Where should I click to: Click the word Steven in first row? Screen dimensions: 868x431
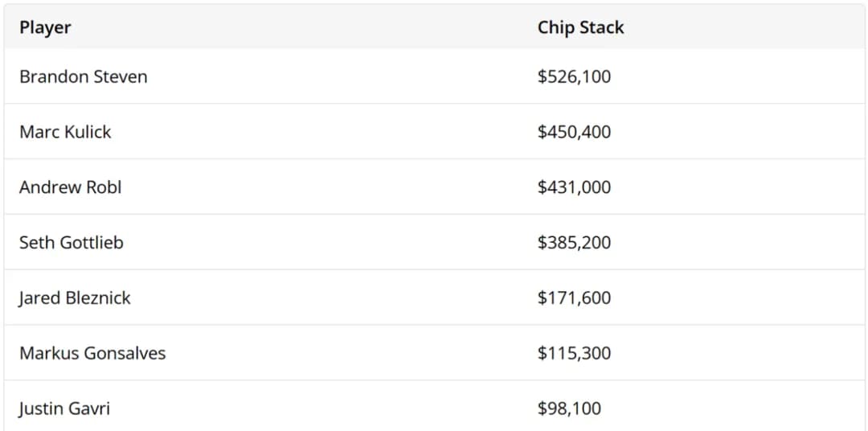click(120, 76)
